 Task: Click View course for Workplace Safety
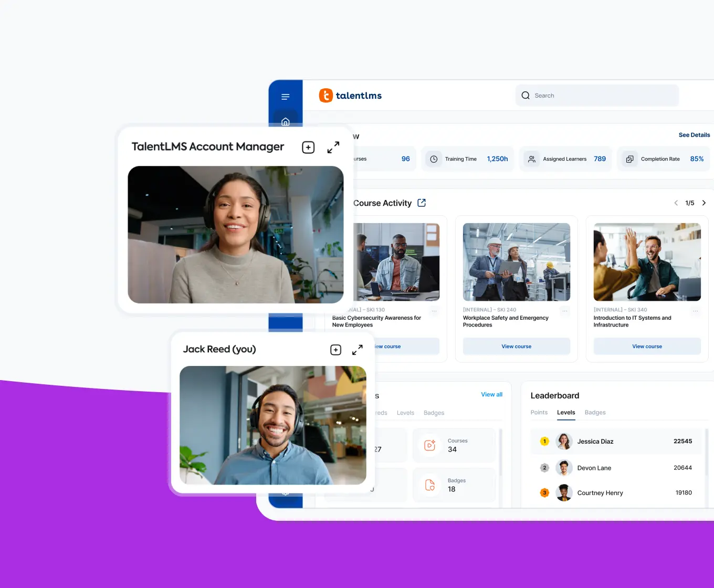pos(516,346)
